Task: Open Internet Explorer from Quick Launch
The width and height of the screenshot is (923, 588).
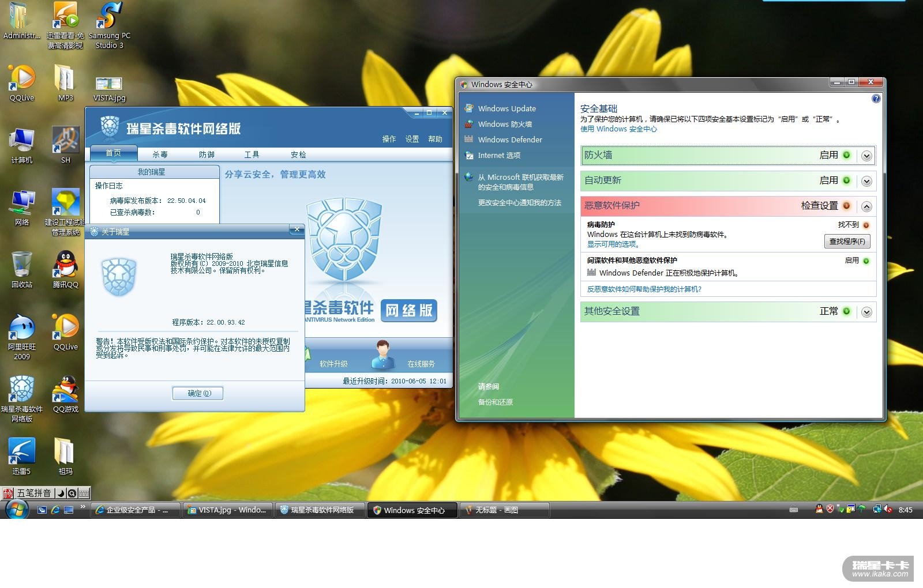Action: pyautogui.click(x=55, y=510)
